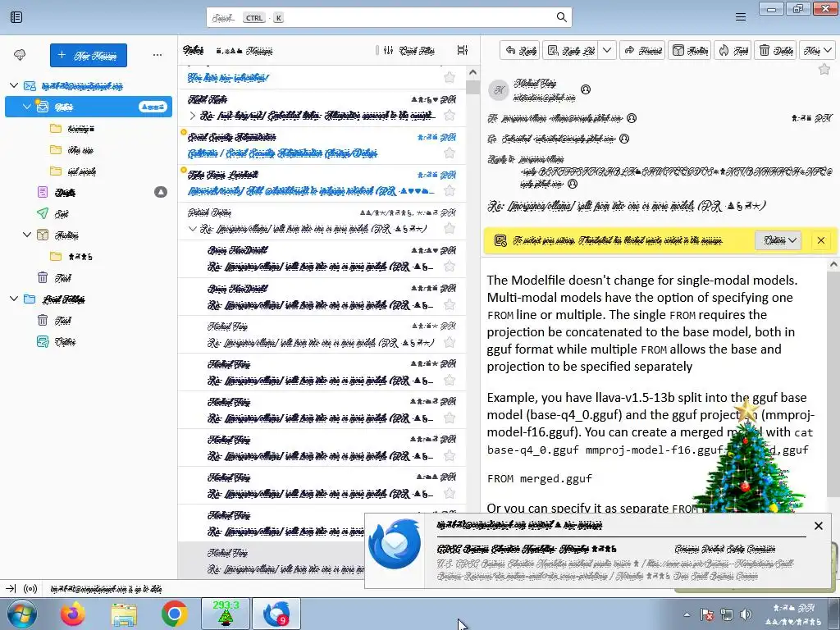Open CPSC newsletter subject in notification
This screenshot has width=840, height=630.
(527, 549)
